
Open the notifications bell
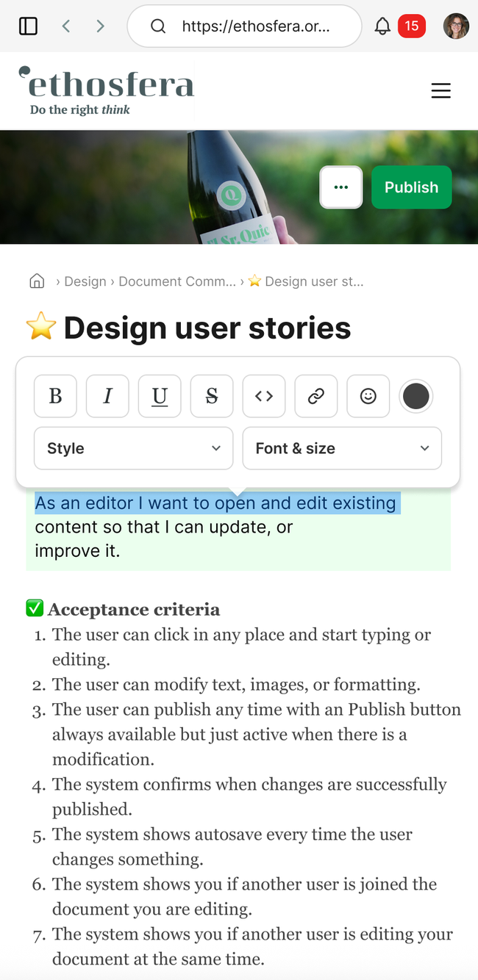[x=382, y=26]
